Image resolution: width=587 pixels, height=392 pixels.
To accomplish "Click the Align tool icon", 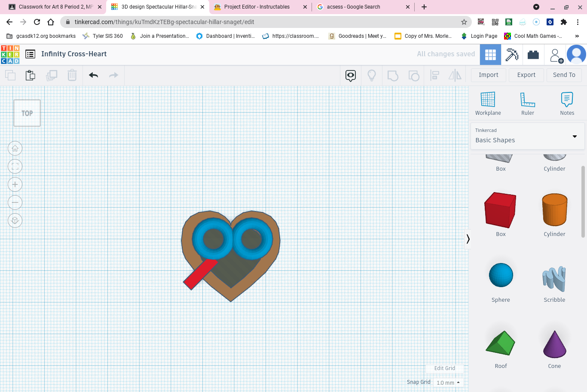I will (434, 76).
